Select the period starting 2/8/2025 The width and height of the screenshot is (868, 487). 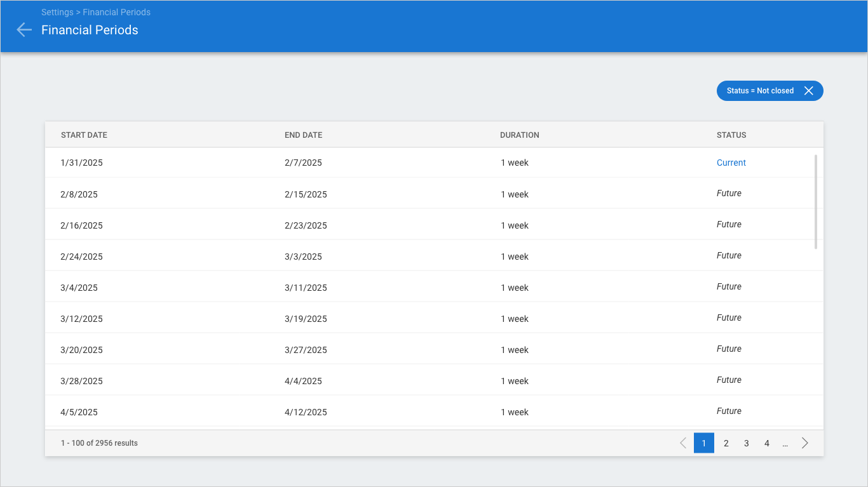pyautogui.click(x=79, y=194)
